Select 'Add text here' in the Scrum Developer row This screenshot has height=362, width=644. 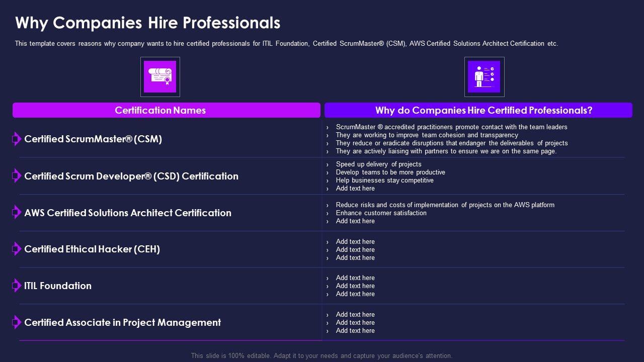coord(355,189)
